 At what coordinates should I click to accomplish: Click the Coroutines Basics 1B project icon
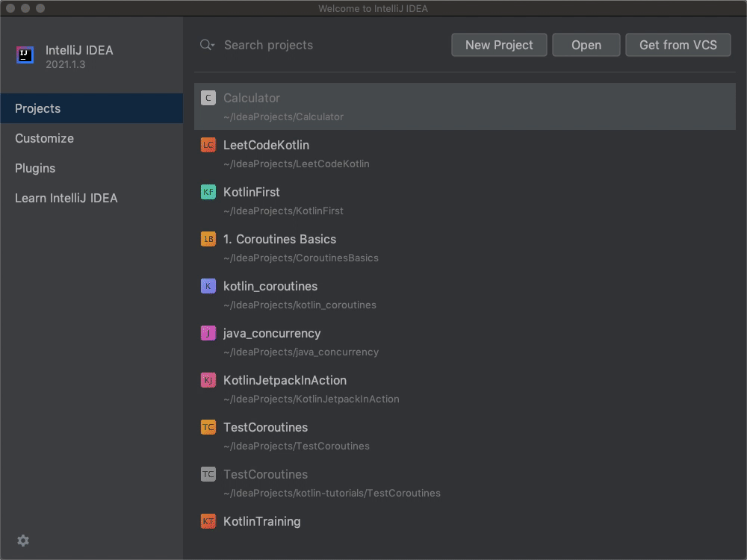tap(208, 239)
